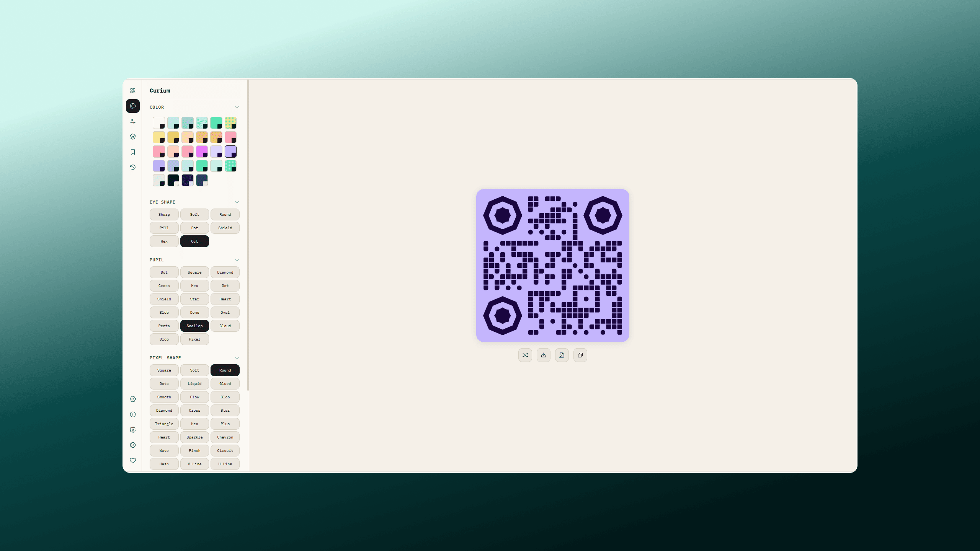The image size is (980, 551).
Task: Download the QR code with the download icon
Action: (x=544, y=355)
